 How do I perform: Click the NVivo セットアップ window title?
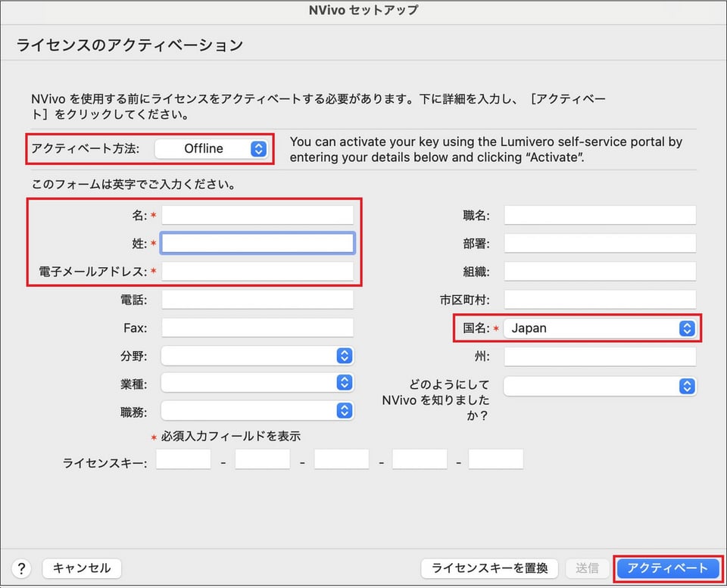pyautogui.click(x=363, y=10)
